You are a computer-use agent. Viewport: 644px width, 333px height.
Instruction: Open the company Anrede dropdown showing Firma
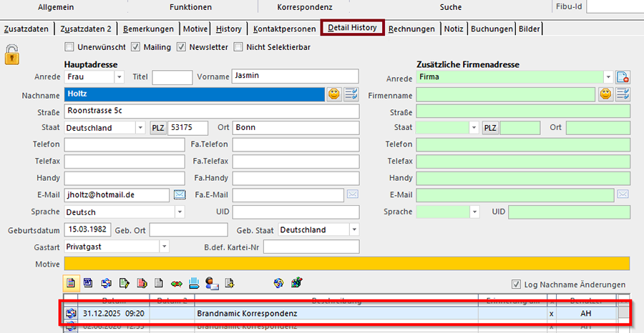(x=608, y=76)
